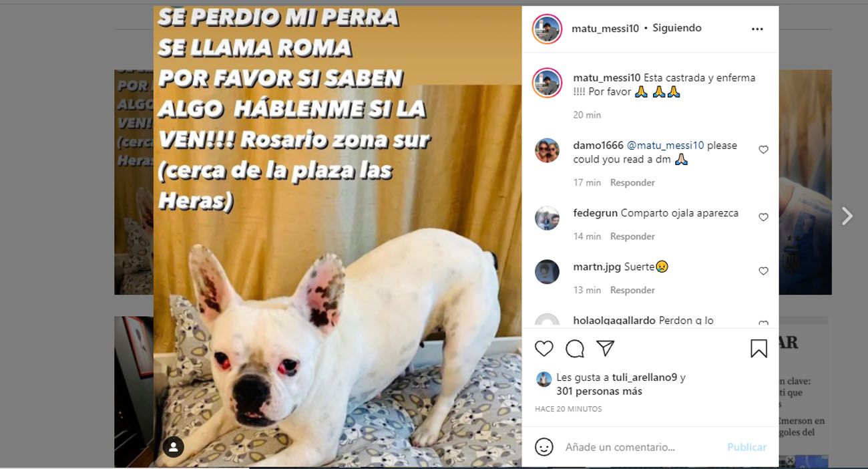Click the Publicar button

click(746, 447)
